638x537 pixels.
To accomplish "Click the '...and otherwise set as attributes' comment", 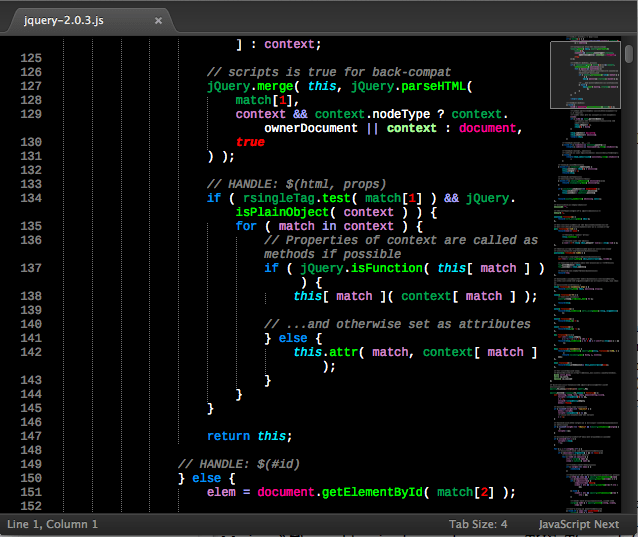I will click(x=397, y=324).
